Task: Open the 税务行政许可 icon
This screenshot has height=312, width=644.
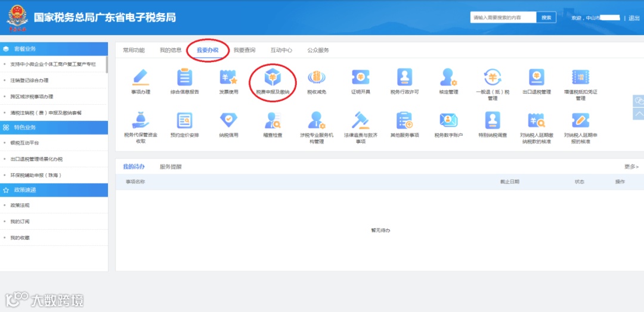Action: (404, 77)
